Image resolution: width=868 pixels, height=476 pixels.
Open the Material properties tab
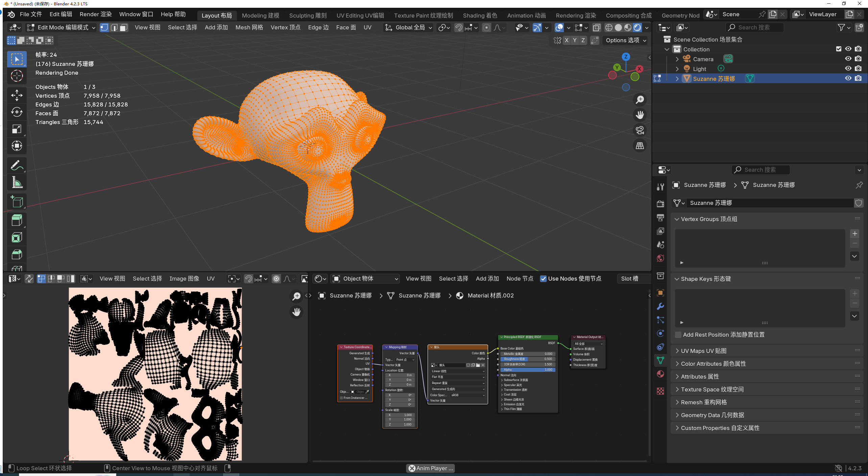(x=660, y=374)
